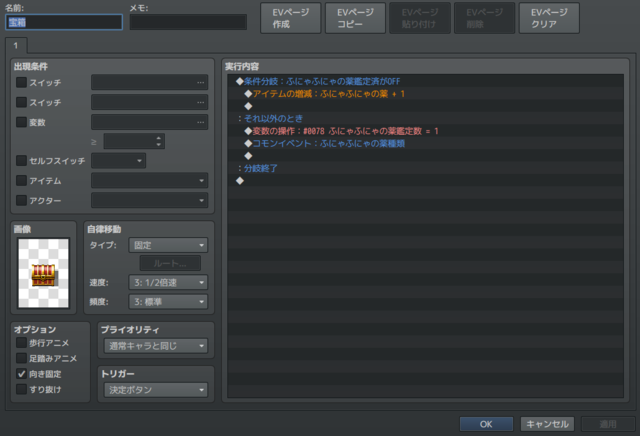Viewport: 640px width, 436px height.
Task: Click the 名前 input field
Action: [64, 22]
